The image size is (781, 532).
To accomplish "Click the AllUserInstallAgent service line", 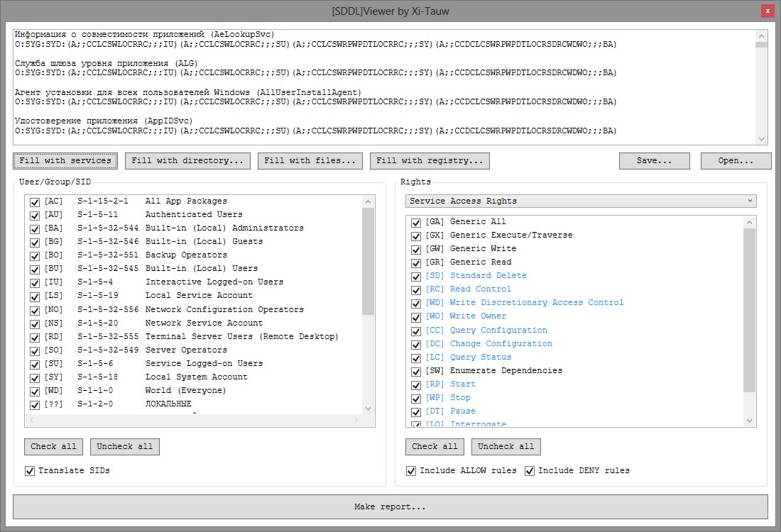I will (x=187, y=92).
